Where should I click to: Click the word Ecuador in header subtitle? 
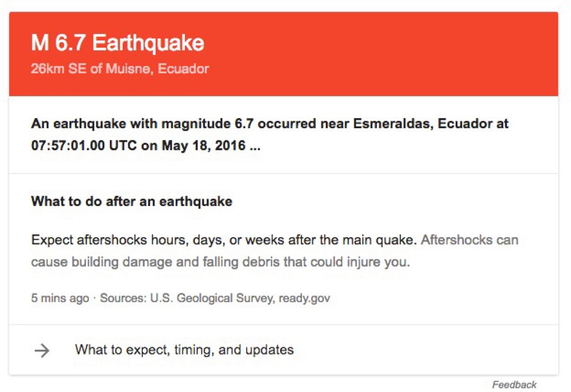click(183, 68)
